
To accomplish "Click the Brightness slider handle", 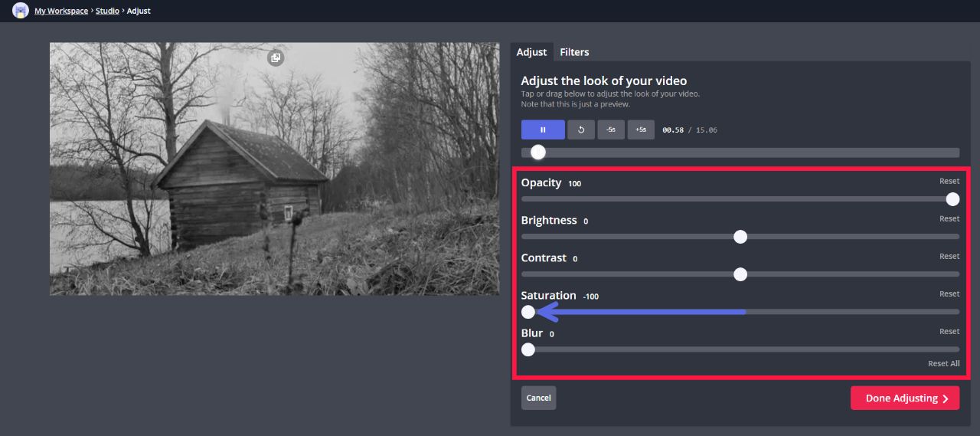I will coord(740,237).
